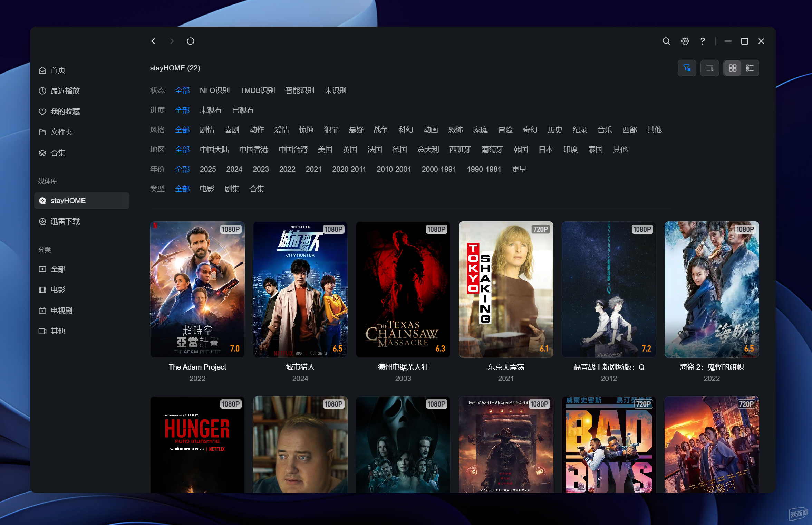Click the 东京大震荡 title text
The height and width of the screenshot is (525, 812).
click(506, 367)
